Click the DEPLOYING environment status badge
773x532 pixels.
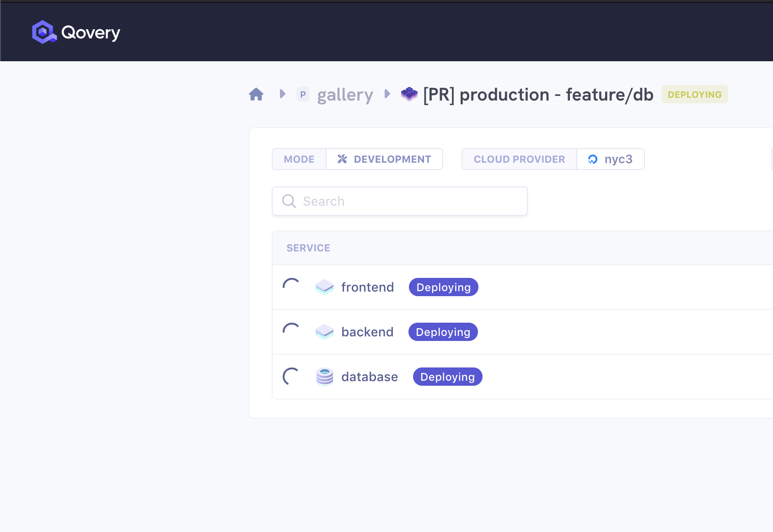pos(694,95)
